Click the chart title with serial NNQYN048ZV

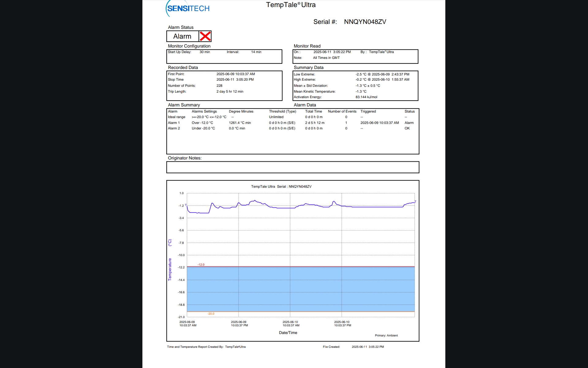click(x=281, y=187)
